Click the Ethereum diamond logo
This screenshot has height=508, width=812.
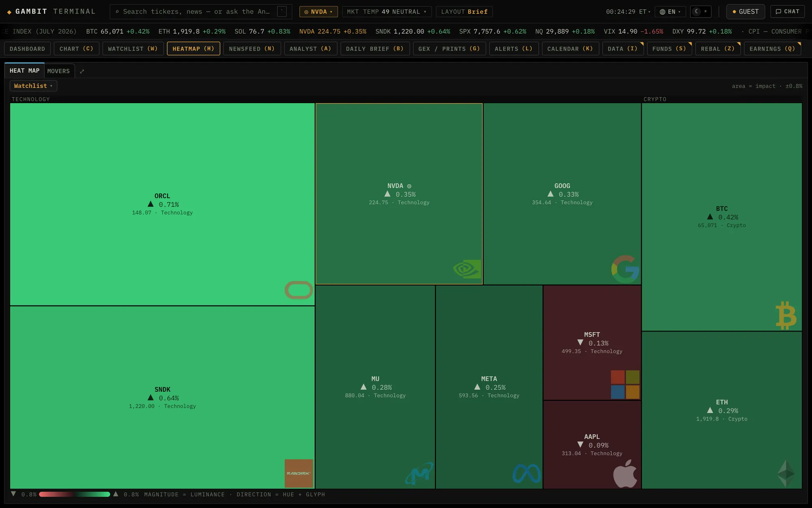tap(786, 473)
